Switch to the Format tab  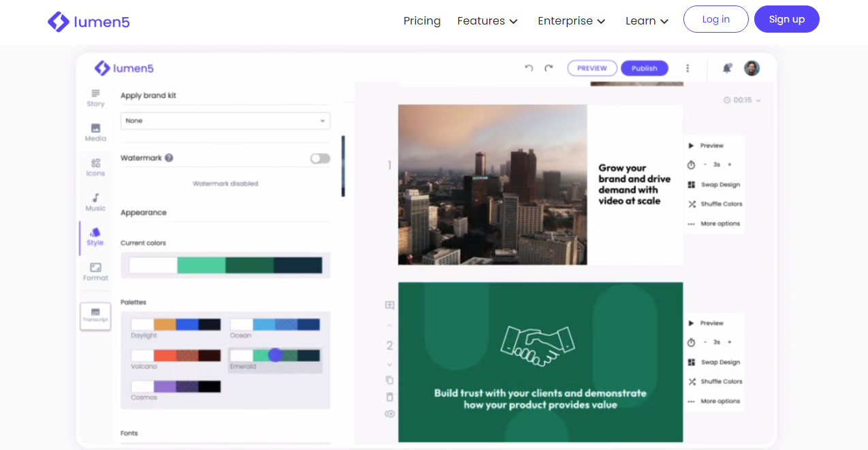95,272
